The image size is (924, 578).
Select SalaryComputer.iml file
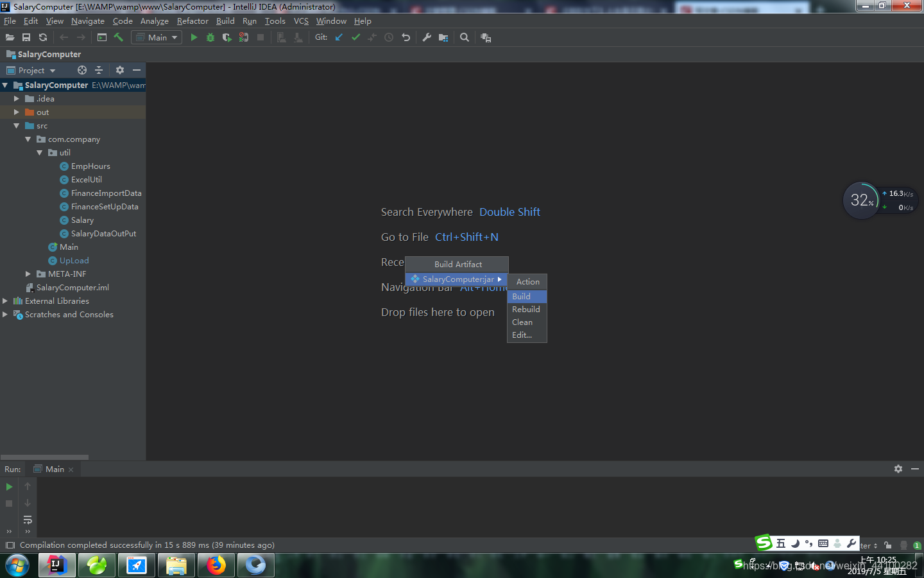(x=73, y=287)
